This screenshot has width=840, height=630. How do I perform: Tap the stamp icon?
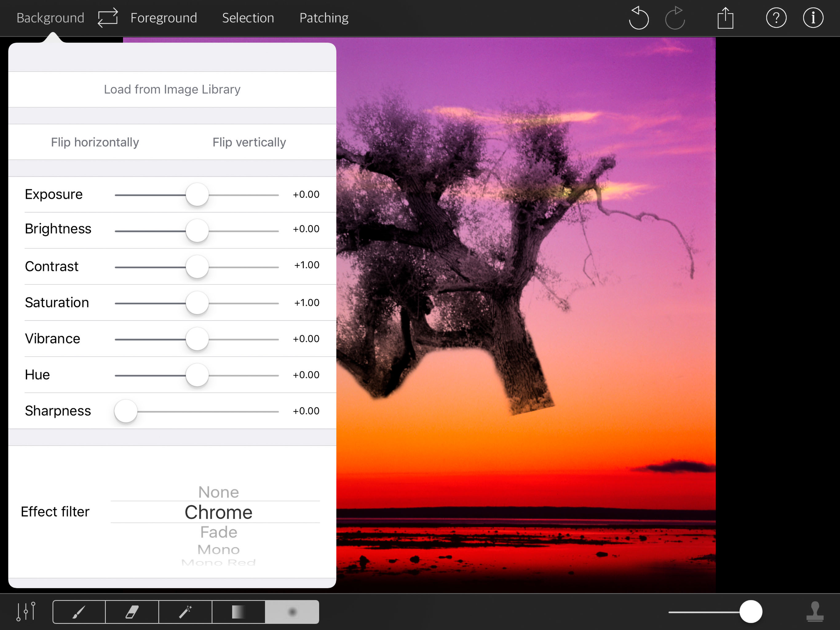(x=815, y=612)
